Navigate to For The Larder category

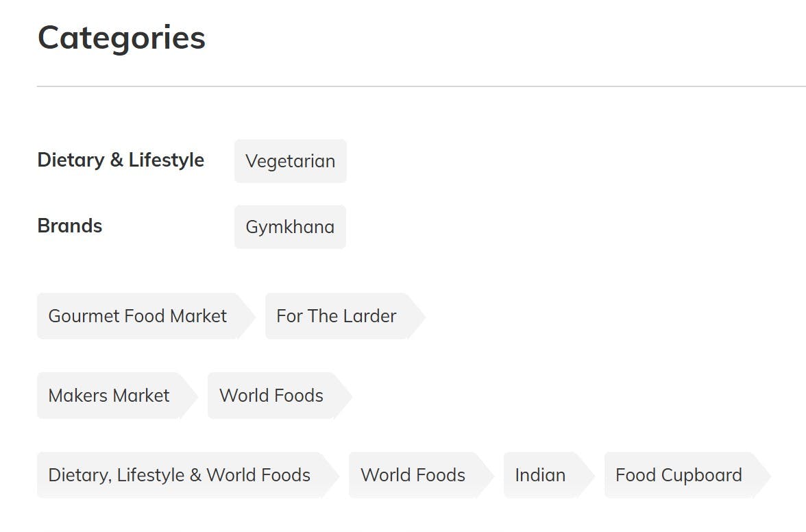(336, 316)
